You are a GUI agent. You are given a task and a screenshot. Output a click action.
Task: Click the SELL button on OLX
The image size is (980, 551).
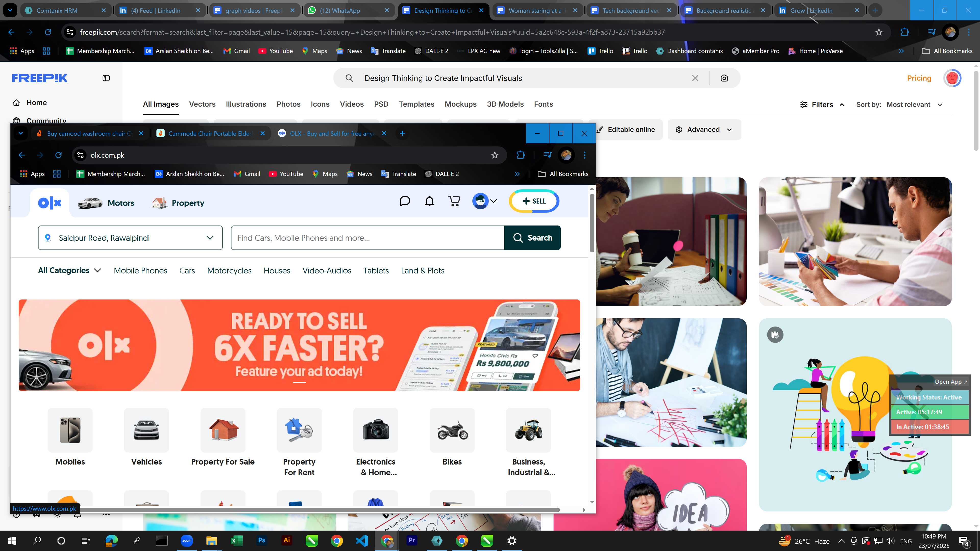click(x=534, y=201)
